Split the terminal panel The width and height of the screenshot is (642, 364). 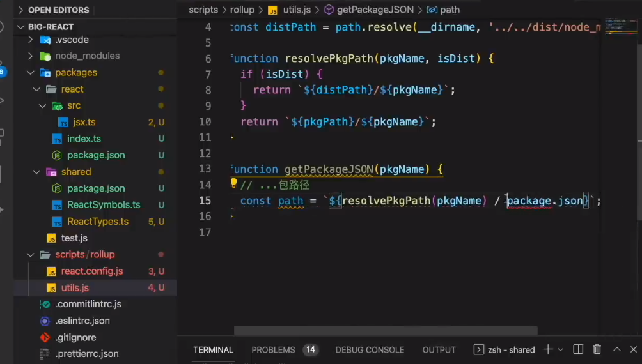pos(578,349)
